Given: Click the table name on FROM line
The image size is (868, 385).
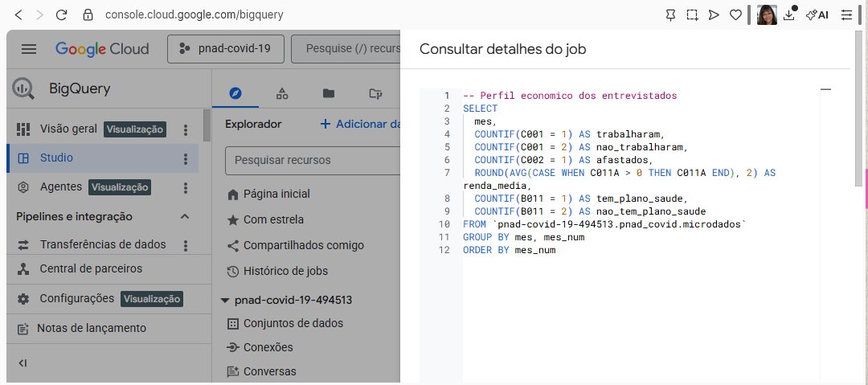Looking at the screenshot, I should 620,224.
